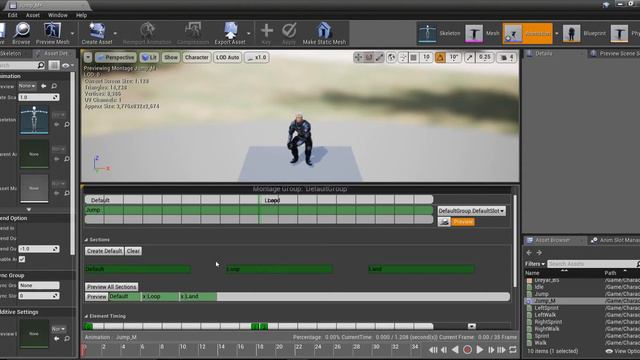Play the animation in reverse
The image size is (640, 360).
pos(455,350)
